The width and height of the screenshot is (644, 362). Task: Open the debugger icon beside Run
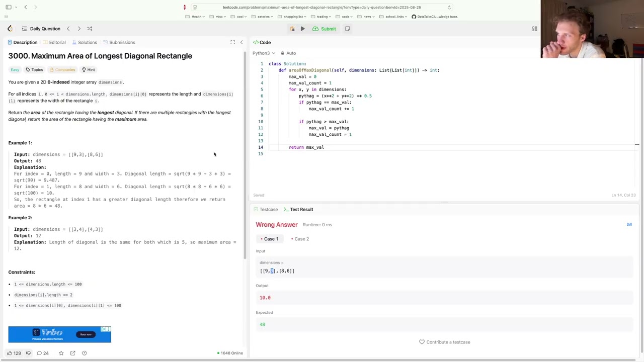pos(292,29)
